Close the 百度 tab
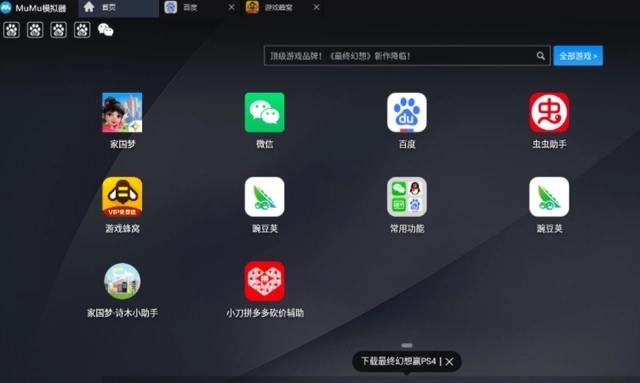640x383 pixels. click(x=231, y=7)
